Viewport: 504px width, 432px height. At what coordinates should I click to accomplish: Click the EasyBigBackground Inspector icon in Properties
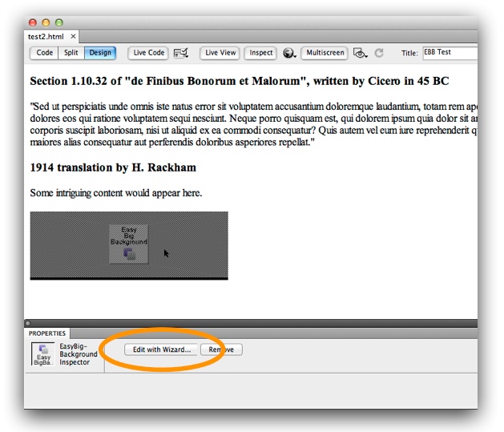(x=42, y=354)
